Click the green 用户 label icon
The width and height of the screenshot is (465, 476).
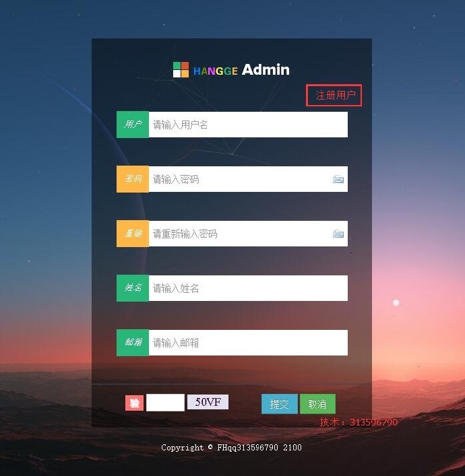pos(133,125)
